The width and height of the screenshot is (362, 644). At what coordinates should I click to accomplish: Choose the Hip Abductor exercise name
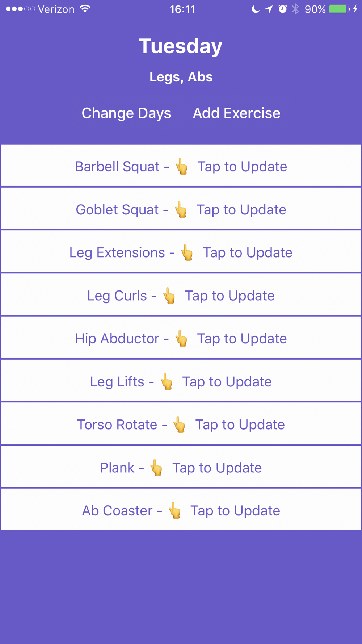pyautogui.click(x=117, y=339)
